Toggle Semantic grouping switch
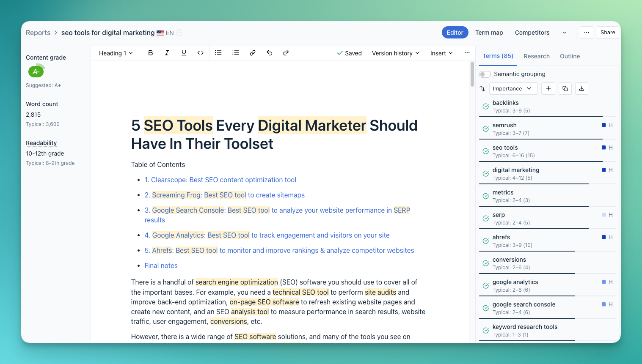The image size is (642, 364). pyautogui.click(x=485, y=74)
